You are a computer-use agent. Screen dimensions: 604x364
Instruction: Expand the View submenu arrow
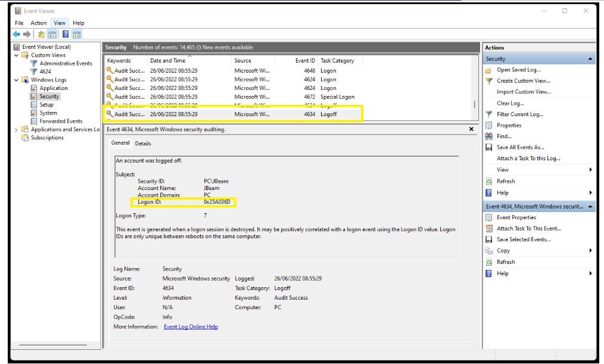click(590, 170)
